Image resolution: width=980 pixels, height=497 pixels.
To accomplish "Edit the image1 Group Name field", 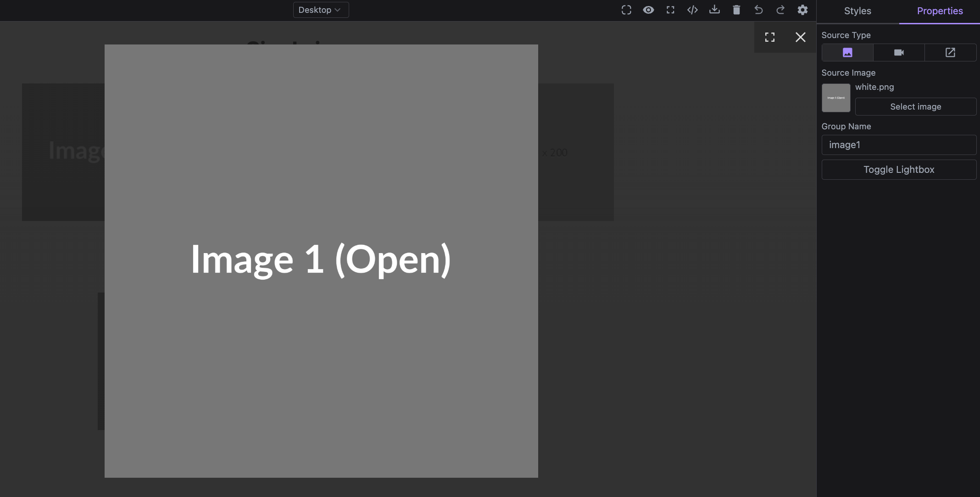I will (x=899, y=144).
